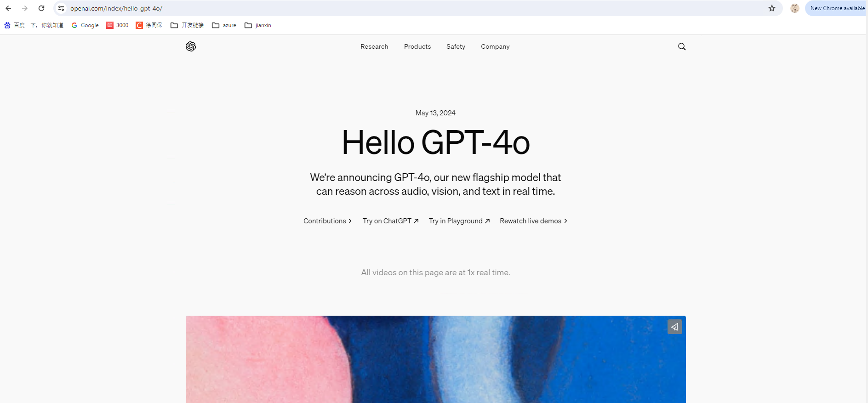Screen dimensions: 868x403
Task: Open the Baidu bookmark
Action: [34, 25]
